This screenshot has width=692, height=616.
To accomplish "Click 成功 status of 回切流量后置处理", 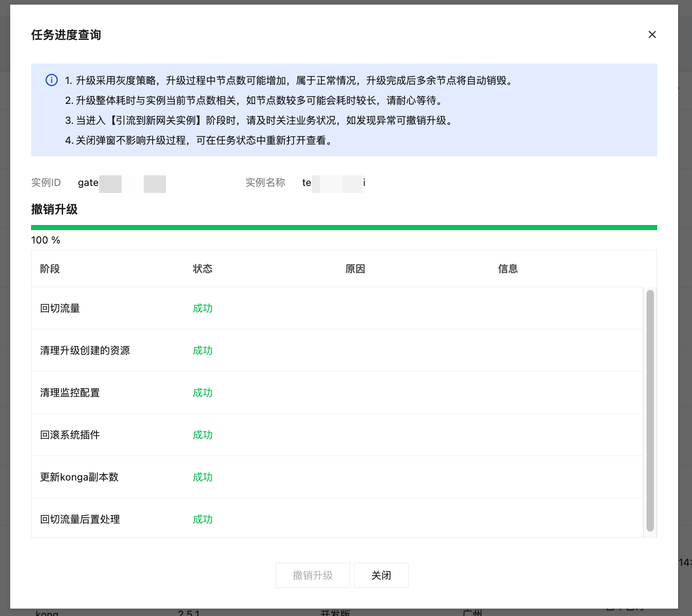I will pyautogui.click(x=203, y=520).
